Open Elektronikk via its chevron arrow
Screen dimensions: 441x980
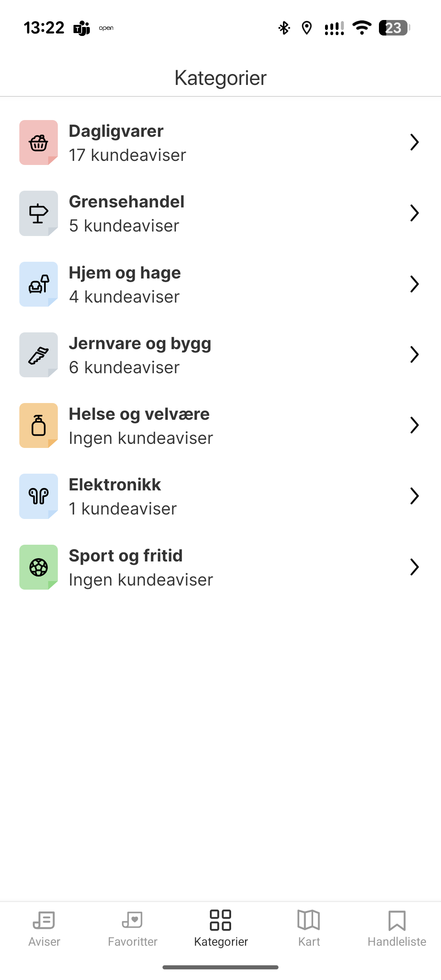tap(414, 496)
